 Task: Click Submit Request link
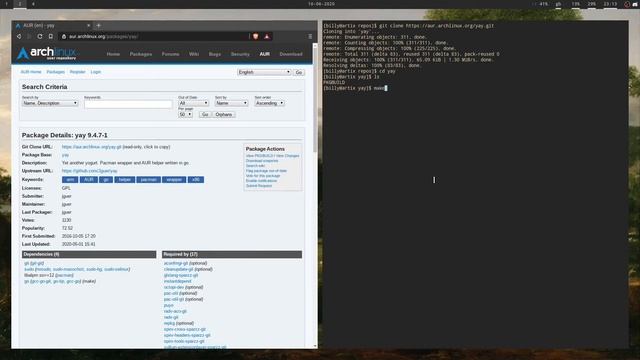pos(259,186)
